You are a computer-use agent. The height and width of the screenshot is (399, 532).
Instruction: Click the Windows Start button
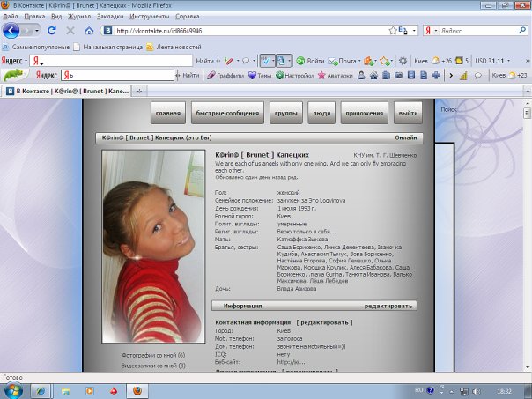click(x=14, y=388)
